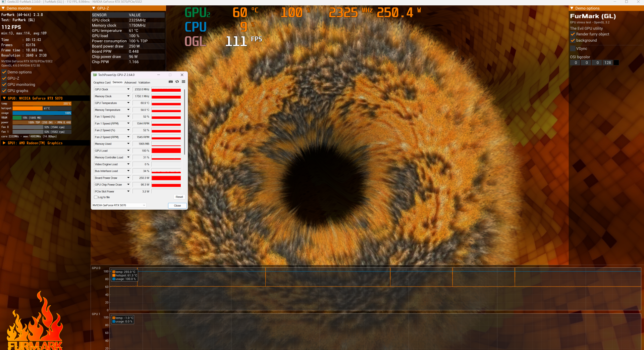Open PCIe Slot Power dropdown
Image resolution: width=644 pixels, height=350 pixels.
click(x=128, y=191)
